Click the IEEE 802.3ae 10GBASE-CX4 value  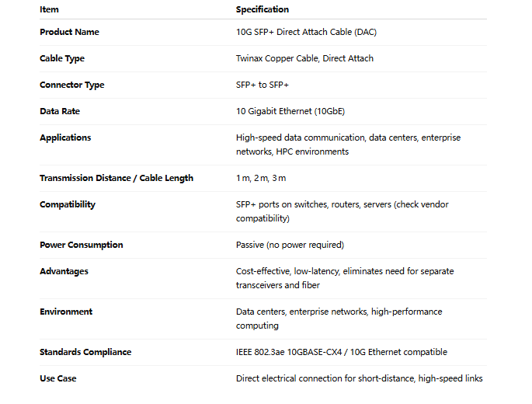(289, 352)
